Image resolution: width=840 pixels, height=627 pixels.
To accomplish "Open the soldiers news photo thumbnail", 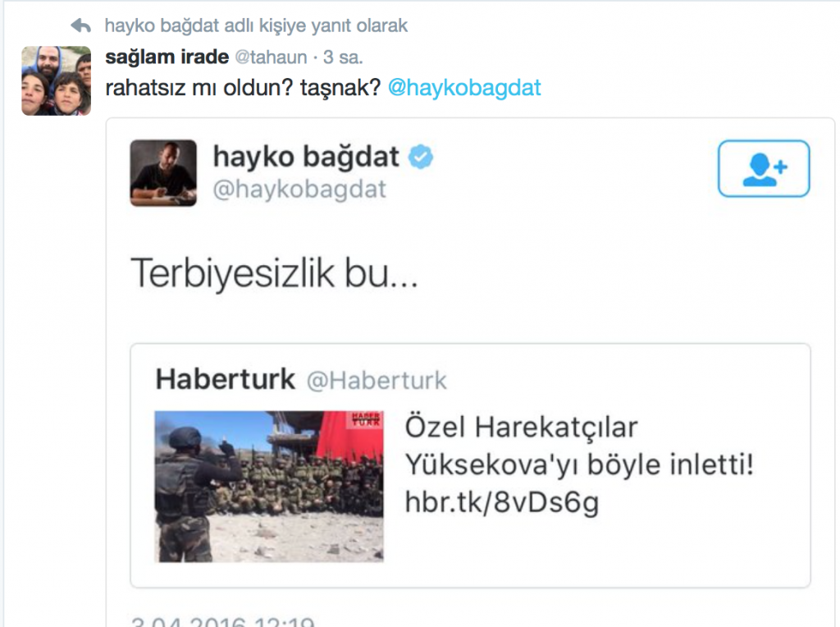I will (x=269, y=487).
